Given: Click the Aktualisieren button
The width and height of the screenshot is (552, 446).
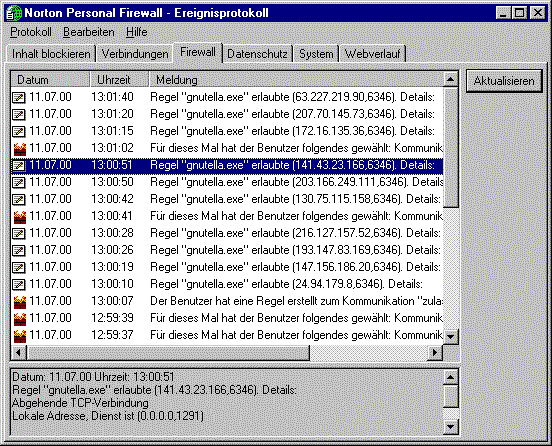Looking at the screenshot, I should coord(504,81).
